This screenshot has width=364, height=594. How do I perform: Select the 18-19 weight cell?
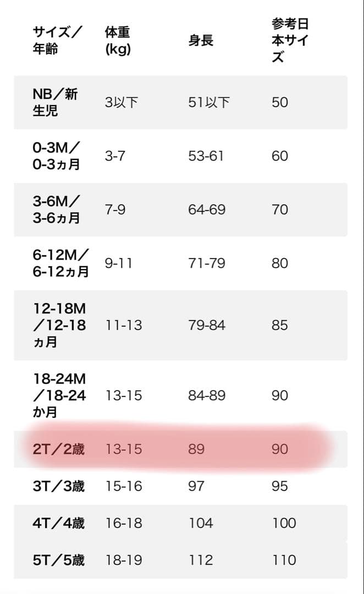[124, 560]
